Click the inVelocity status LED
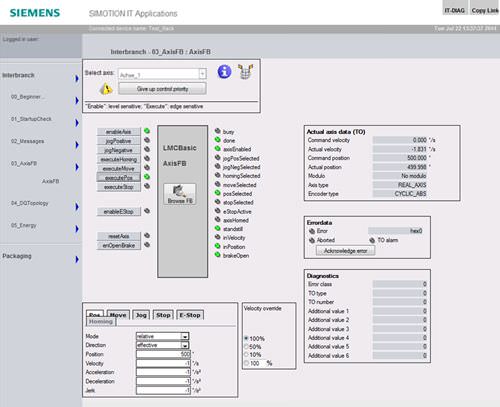This screenshot has width=500, height=407. 218,237
